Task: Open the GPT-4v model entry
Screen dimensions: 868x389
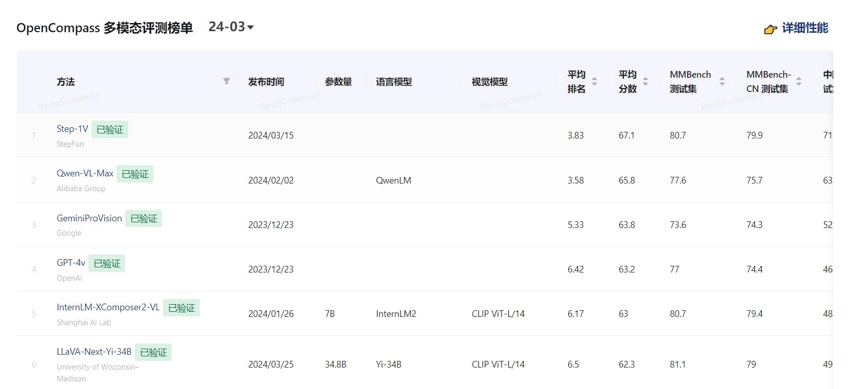Action: (x=71, y=263)
